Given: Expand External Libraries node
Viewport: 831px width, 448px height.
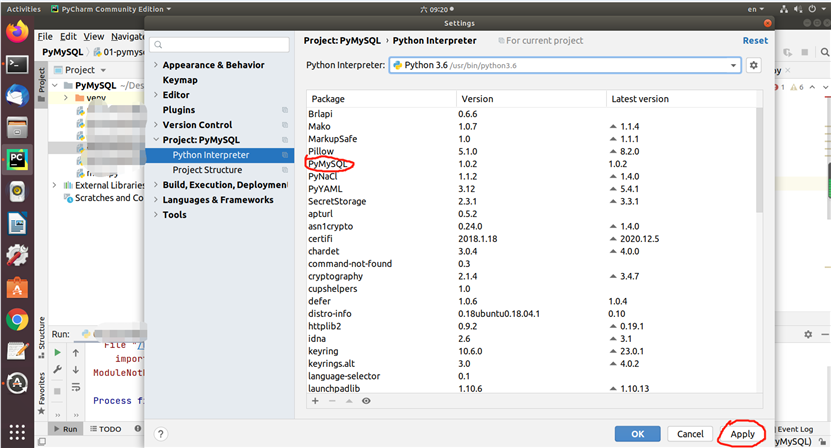Looking at the screenshot, I should (x=55, y=185).
